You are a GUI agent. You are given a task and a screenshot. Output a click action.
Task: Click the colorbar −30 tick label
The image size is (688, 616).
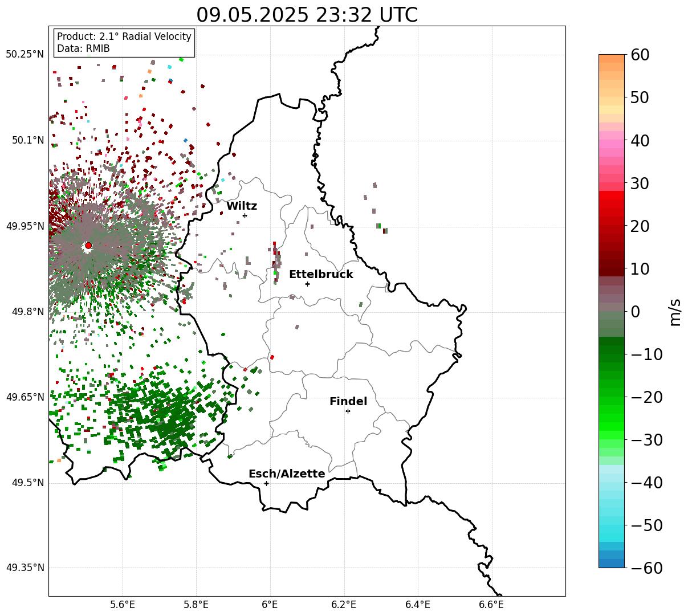click(x=646, y=440)
